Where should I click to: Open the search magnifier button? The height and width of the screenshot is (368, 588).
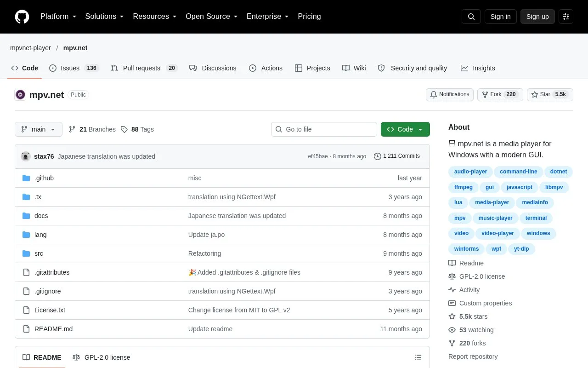pyautogui.click(x=471, y=17)
